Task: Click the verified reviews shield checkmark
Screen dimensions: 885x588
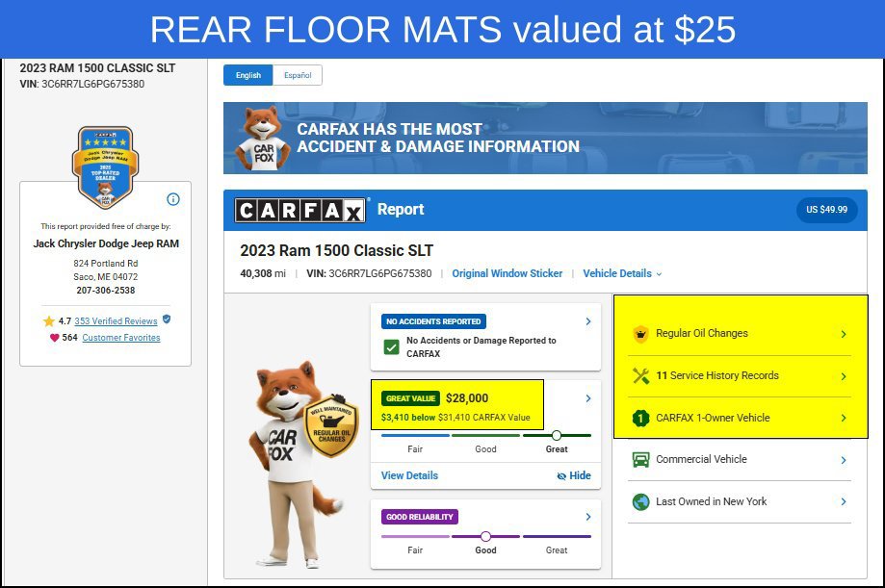Action: point(167,320)
